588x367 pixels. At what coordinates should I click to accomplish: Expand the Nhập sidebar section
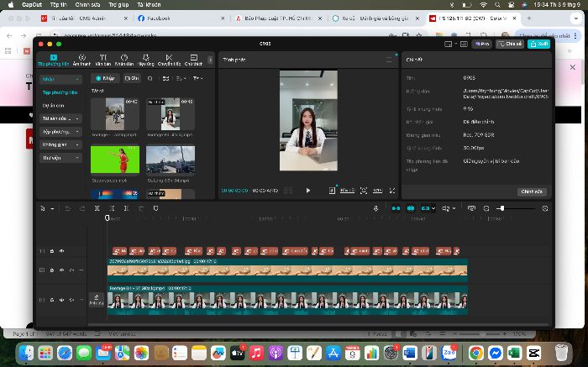pyautogui.click(x=60, y=79)
